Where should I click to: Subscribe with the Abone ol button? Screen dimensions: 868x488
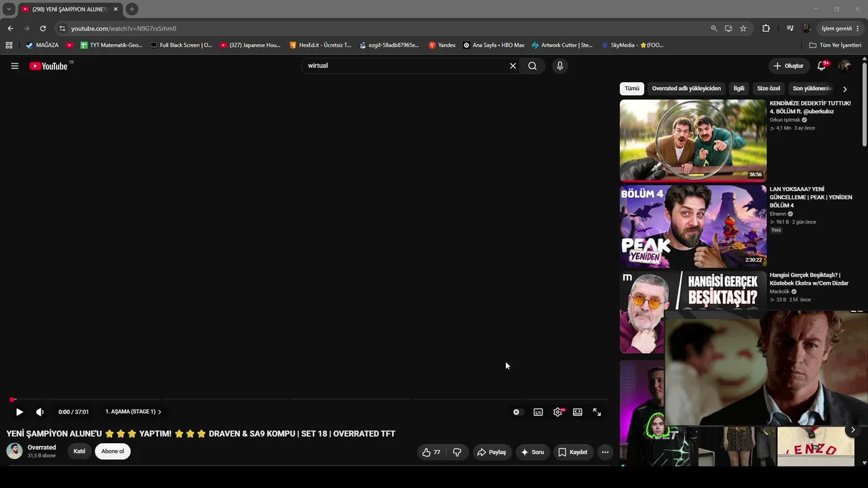click(x=113, y=451)
